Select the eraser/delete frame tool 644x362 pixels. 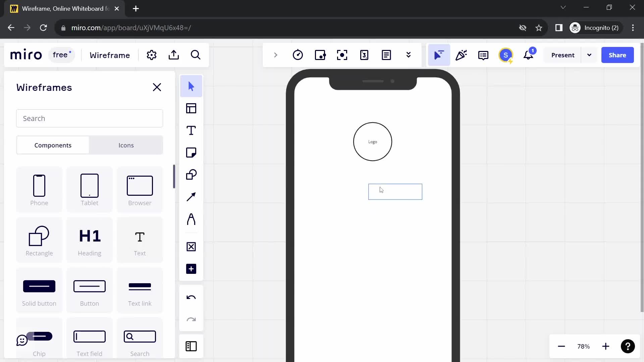pos(191,247)
